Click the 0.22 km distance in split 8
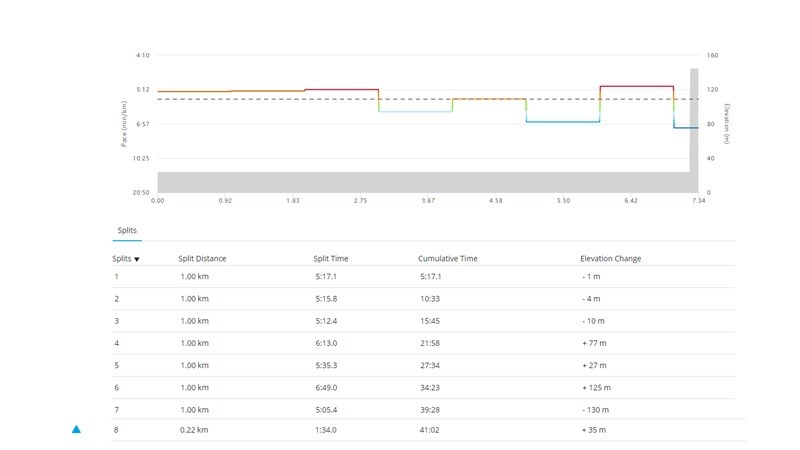The image size is (800, 450). pyautogui.click(x=194, y=430)
